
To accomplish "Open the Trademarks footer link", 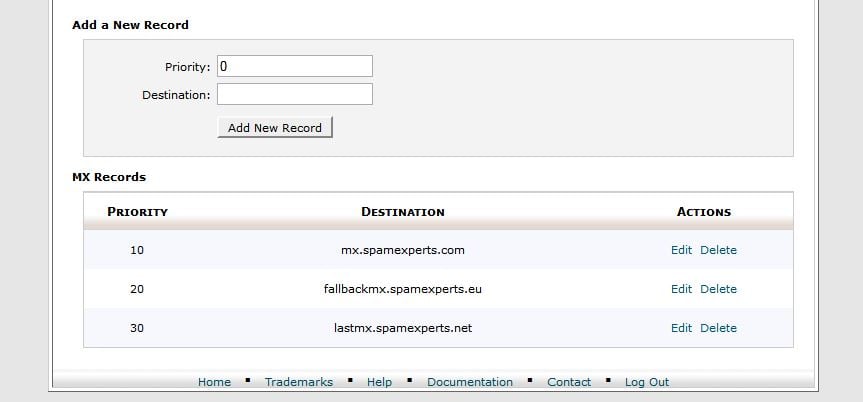I will [x=299, y=382].
